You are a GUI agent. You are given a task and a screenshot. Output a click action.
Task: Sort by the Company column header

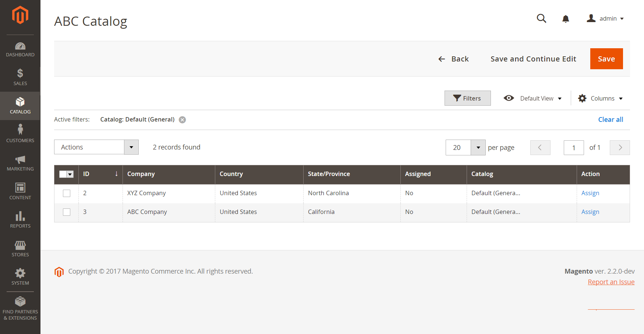point(169,174)
